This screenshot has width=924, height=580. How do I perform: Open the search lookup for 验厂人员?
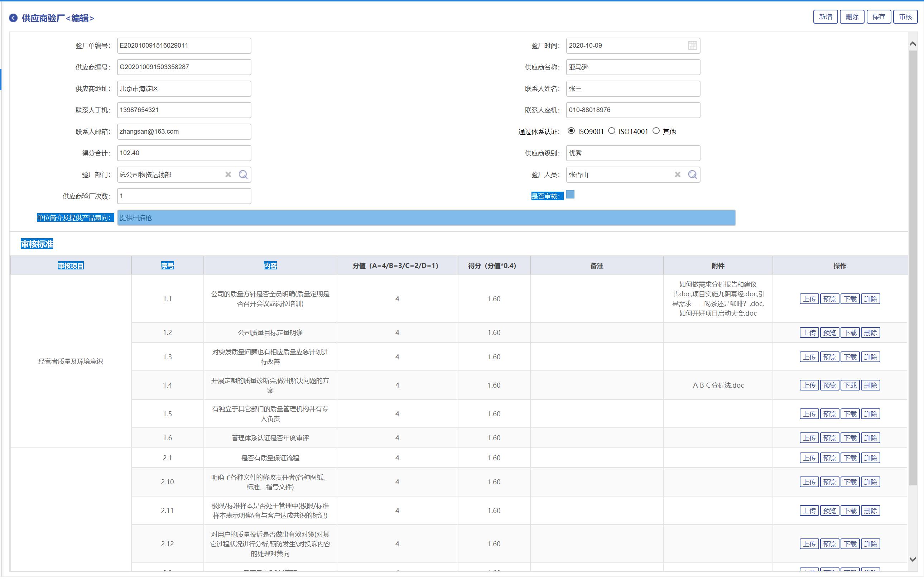(692, 175)
